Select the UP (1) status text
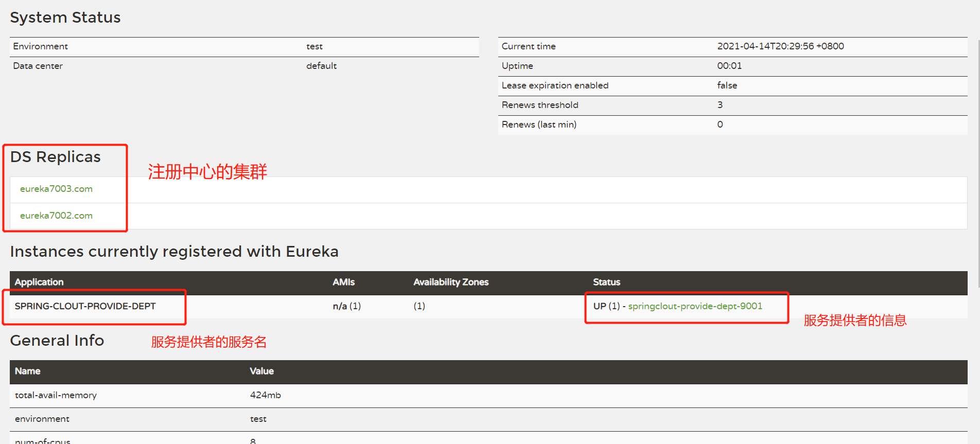Viewport: 980px width, 444px height. [x=606, y=306]
